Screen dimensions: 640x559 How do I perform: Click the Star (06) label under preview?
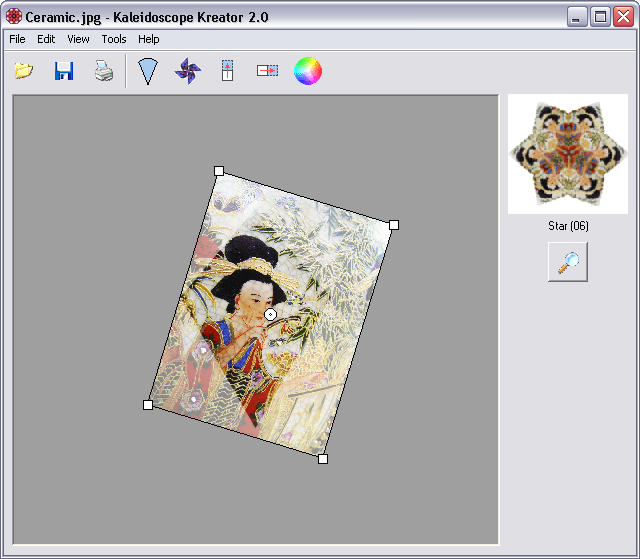(x=568, y=226)
